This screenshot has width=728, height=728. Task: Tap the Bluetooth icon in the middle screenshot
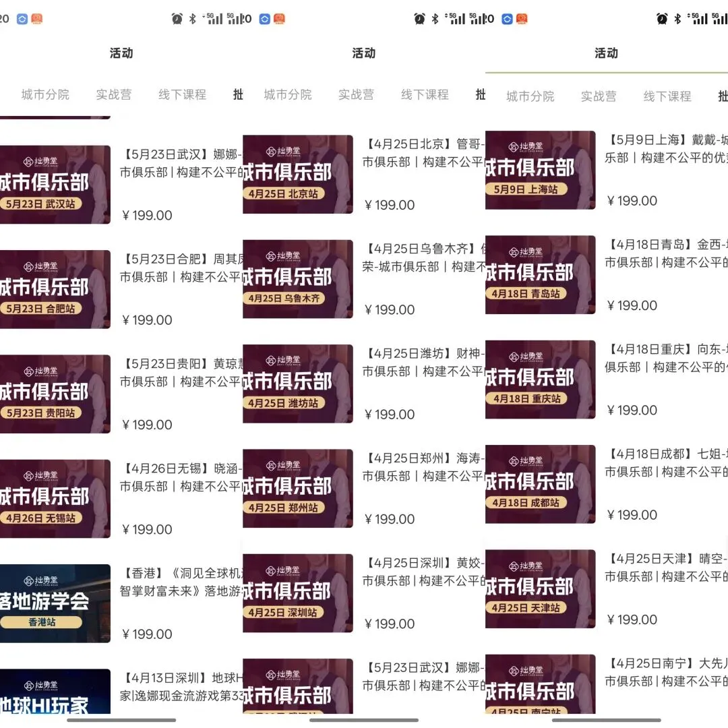click(x=435, y=19)
